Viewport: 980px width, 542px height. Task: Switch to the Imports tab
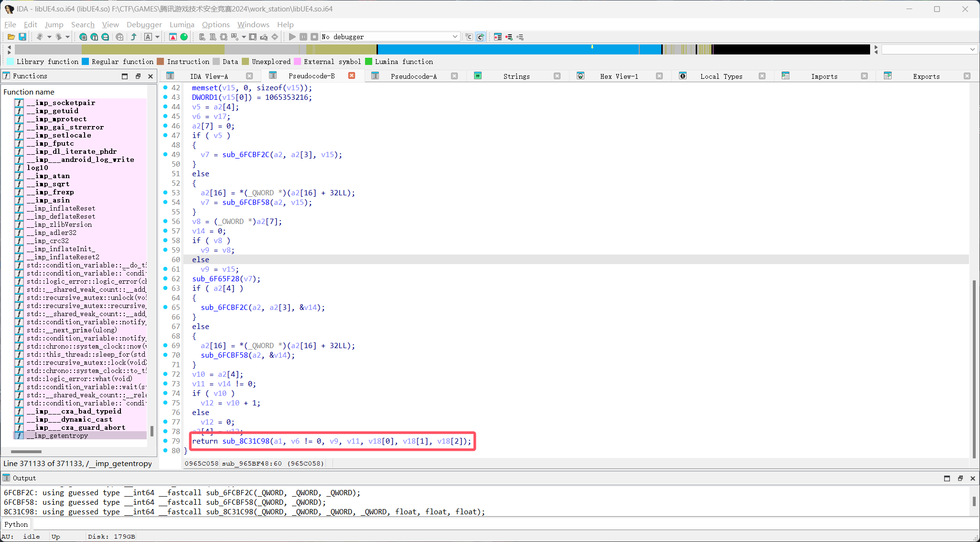pyautogui.click(x=824, y=76)
